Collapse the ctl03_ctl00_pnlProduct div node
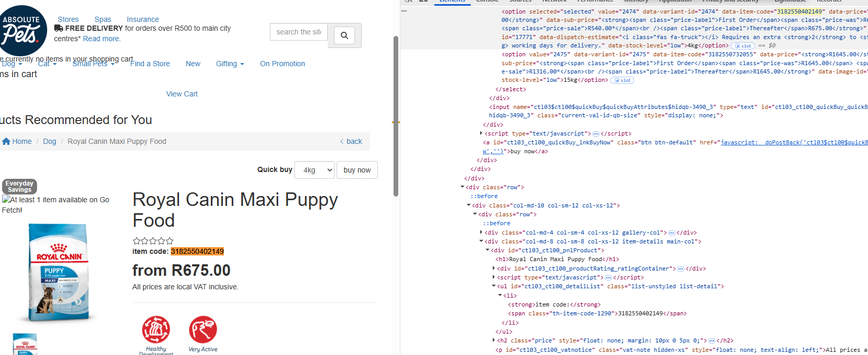 [487, 250]
